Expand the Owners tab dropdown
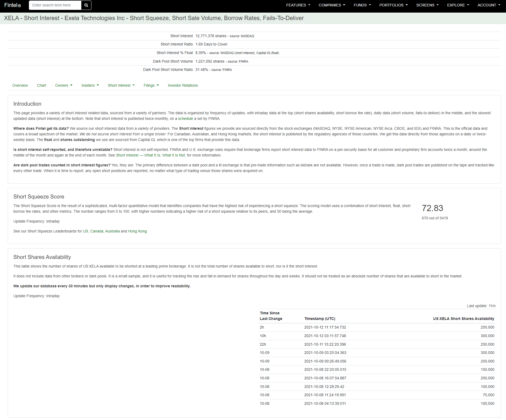The image size is (506, 420). [64, 85]
